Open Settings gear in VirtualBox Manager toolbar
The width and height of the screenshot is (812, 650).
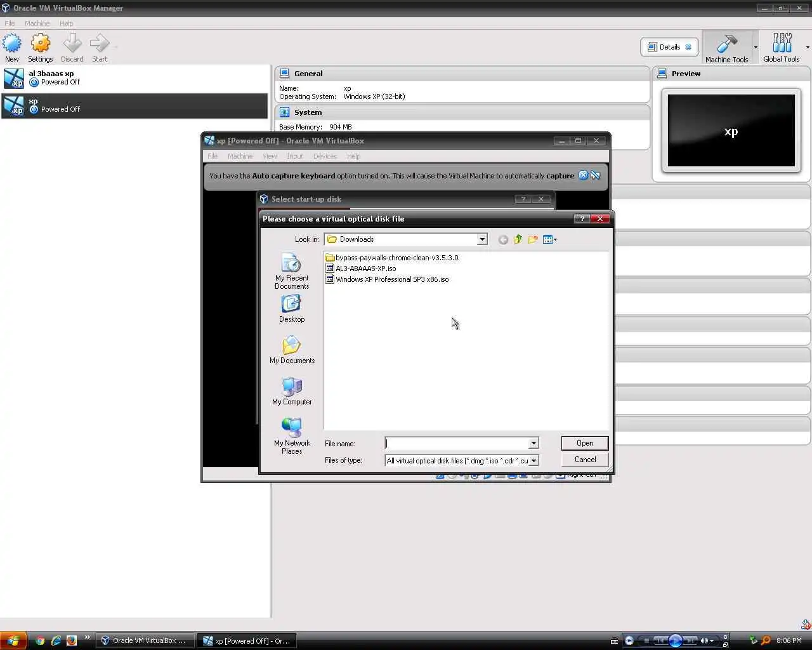coord(41,44)
